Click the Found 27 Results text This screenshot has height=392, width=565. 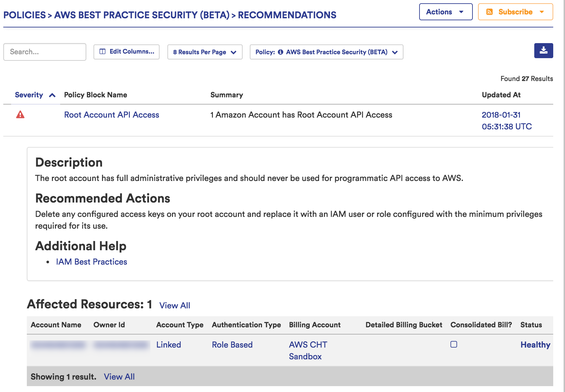click(x=527, y=79)
